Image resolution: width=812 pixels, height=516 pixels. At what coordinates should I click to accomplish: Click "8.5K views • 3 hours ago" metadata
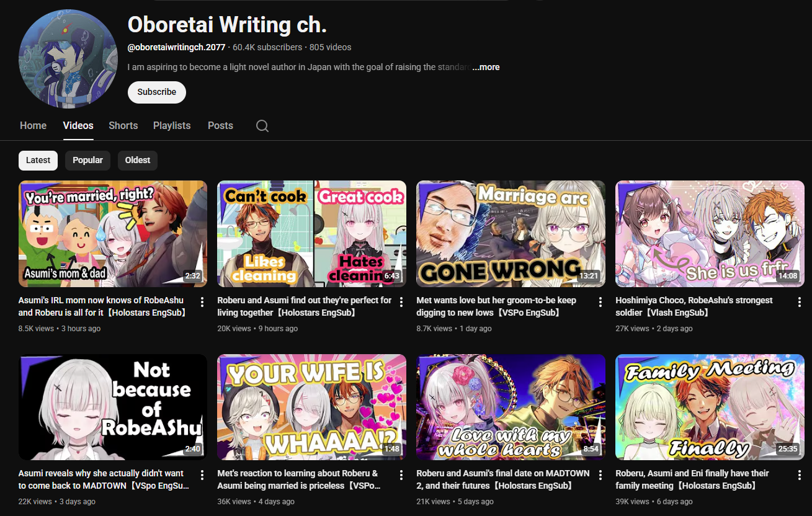tap(60, 329)
